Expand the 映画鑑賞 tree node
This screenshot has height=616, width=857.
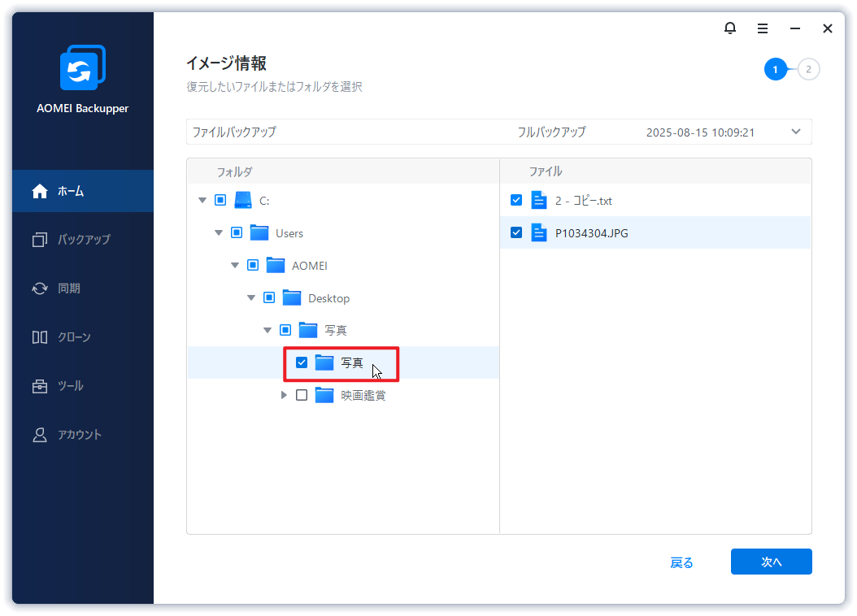pyautogui.click(x=284, y=395)
